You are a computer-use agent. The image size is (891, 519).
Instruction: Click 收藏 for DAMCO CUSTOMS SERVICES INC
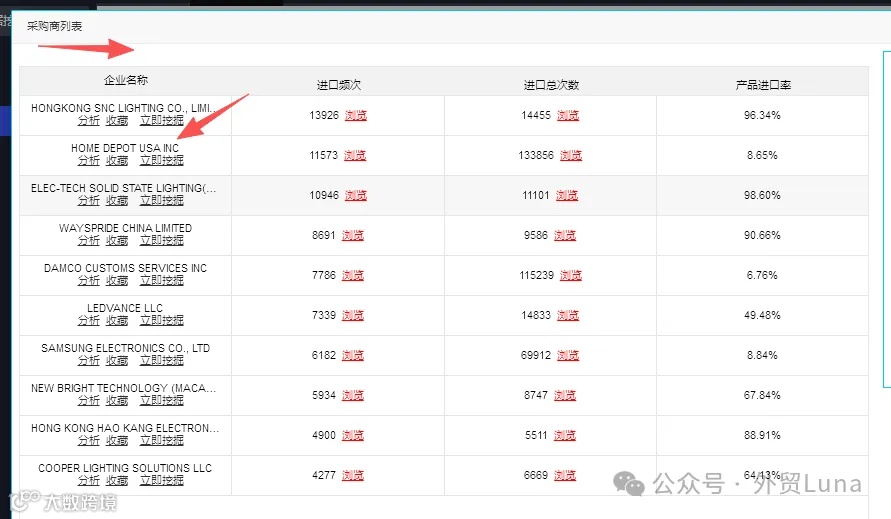point(117,280)
